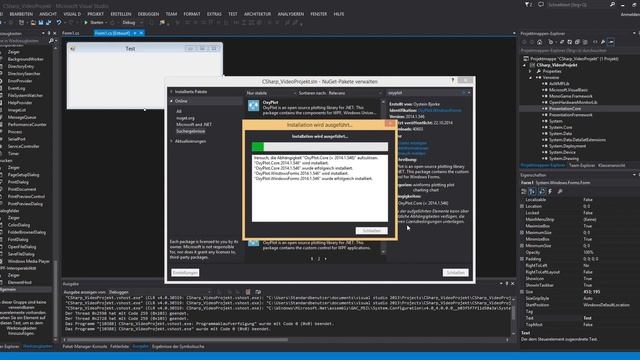Screen dimensions: 640x360
Task: Click the wrench properties icon in Projektmappen-Explorer toolbar
Action: point(603,42)
